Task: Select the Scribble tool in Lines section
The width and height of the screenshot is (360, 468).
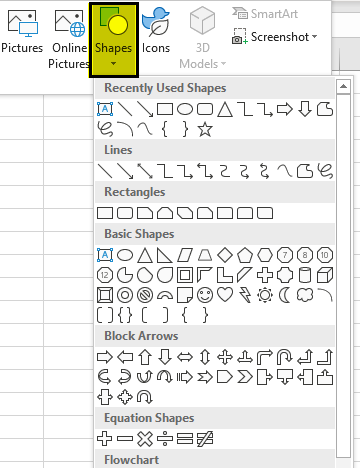Action: coord(325,171)
